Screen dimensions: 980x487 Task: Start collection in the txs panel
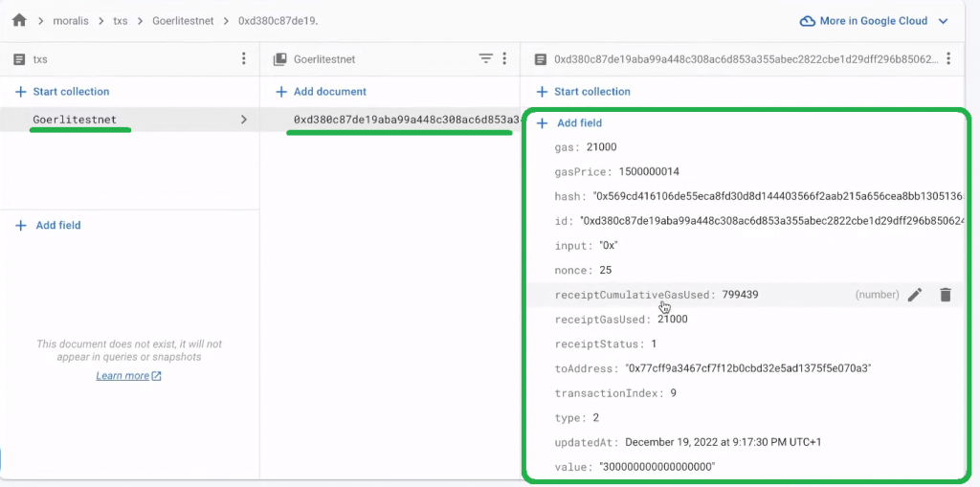(62, 91)
